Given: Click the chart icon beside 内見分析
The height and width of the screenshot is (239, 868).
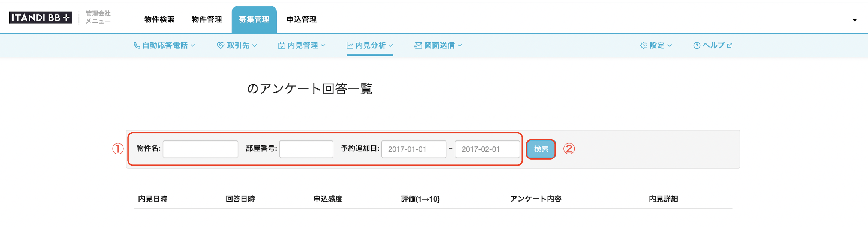Looking at the screenshot, I should click(350, 45).
